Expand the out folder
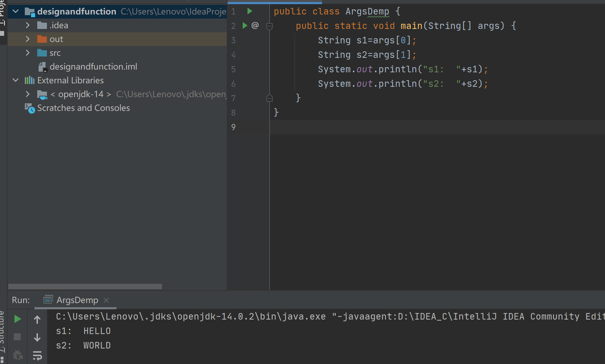The height and width of the screenshot is (364, 605). (28, 39)
